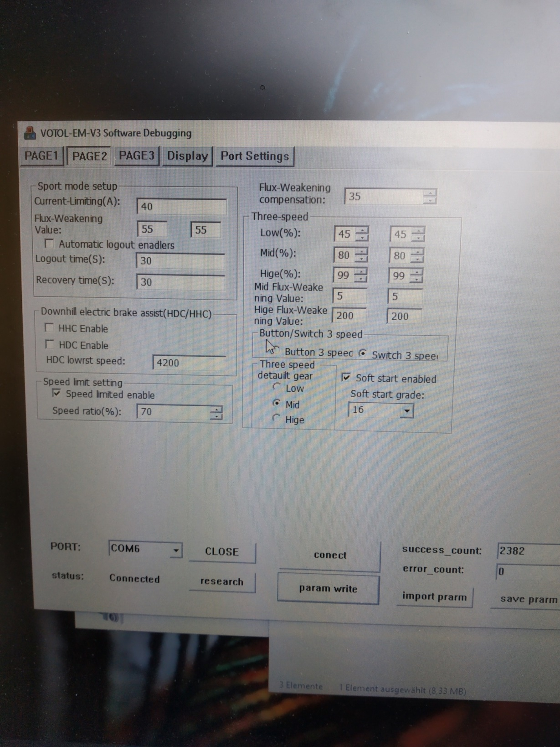Select Low as default gear
The height and width of the screenshot is (747, 560).
point(276,387)
